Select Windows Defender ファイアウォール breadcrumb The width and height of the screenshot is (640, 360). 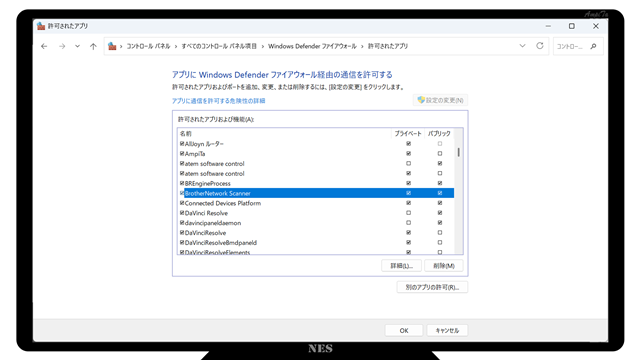pos(312,47)
